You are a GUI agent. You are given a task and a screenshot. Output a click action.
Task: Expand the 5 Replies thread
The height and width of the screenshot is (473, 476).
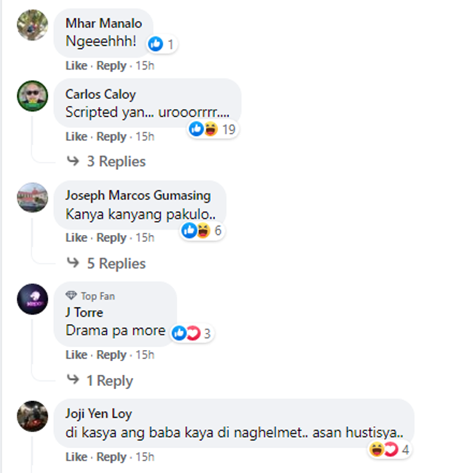(116, 263)
